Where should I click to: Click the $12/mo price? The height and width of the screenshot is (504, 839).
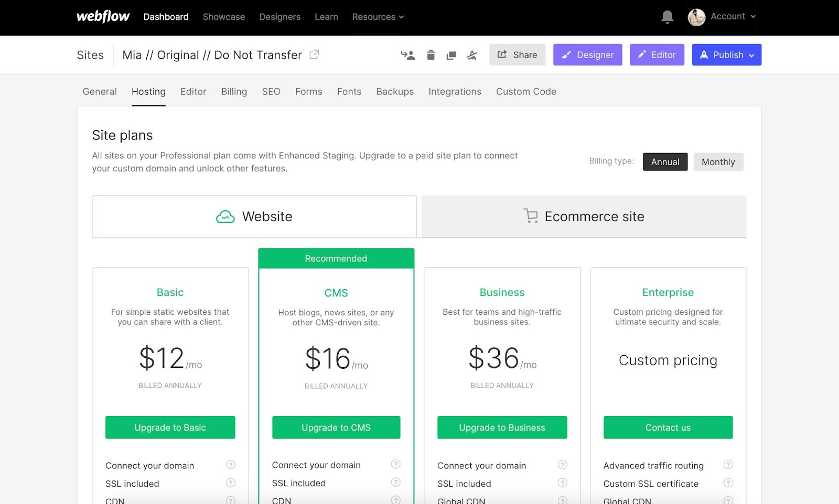[170, 358]
